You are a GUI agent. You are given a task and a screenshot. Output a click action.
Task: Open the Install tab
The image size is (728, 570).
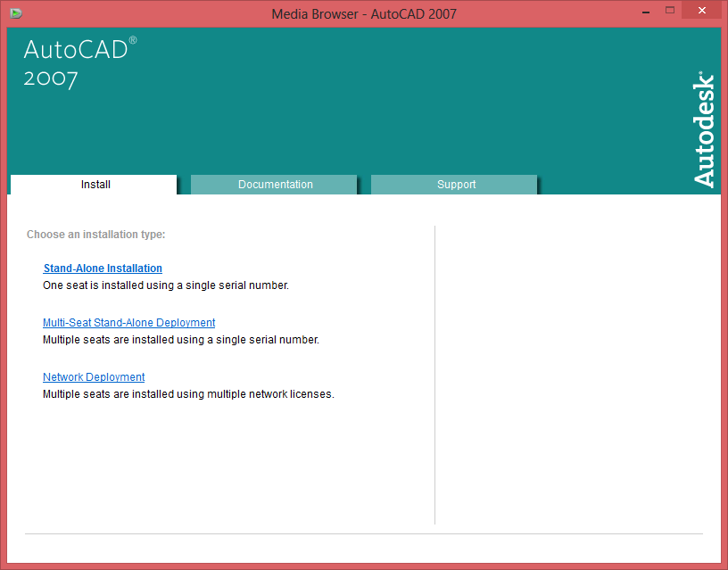pyautogui.click(x=94, y=185)
